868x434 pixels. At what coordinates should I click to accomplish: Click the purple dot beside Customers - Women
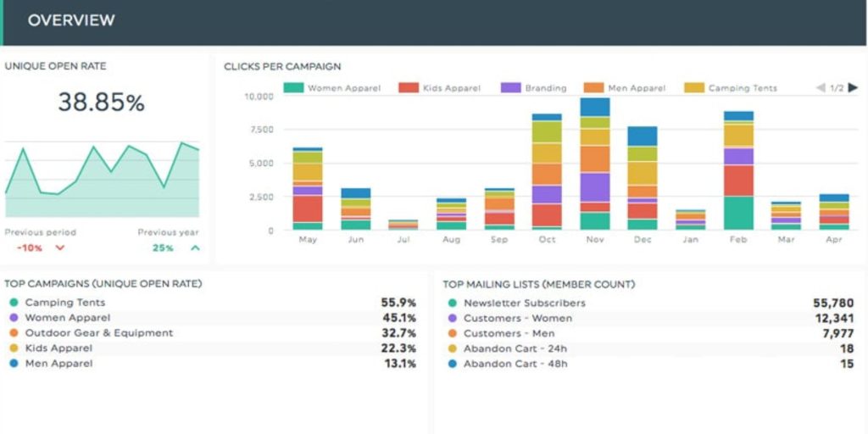tap(452, 318)
